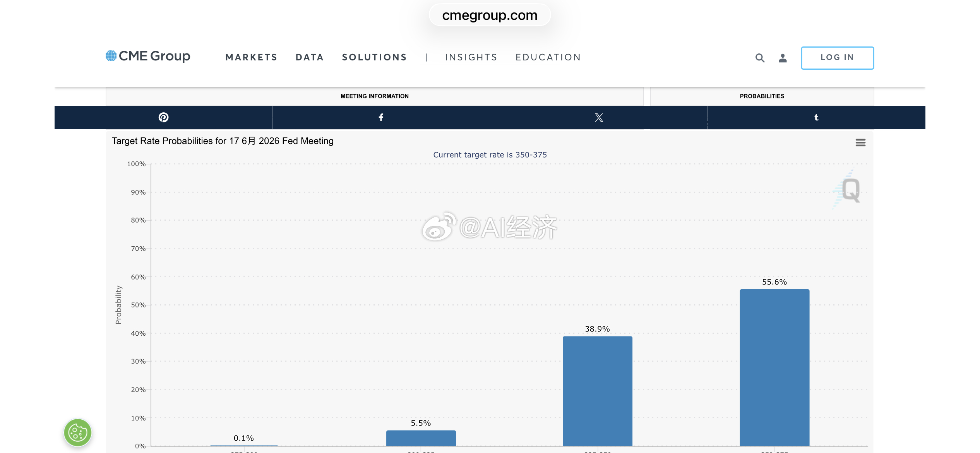Open the INSIGHTS navigation item
980x453 pixels.
tap(471, 57)
